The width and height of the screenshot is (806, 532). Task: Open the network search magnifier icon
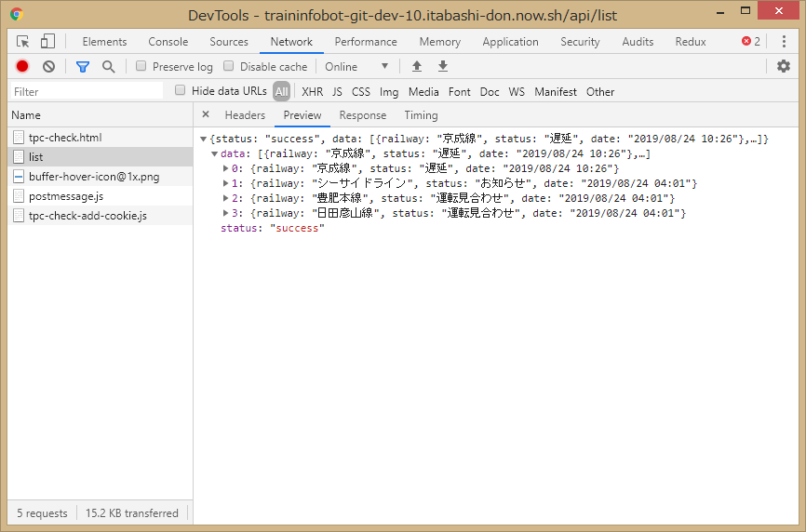[x=109, y=66]
